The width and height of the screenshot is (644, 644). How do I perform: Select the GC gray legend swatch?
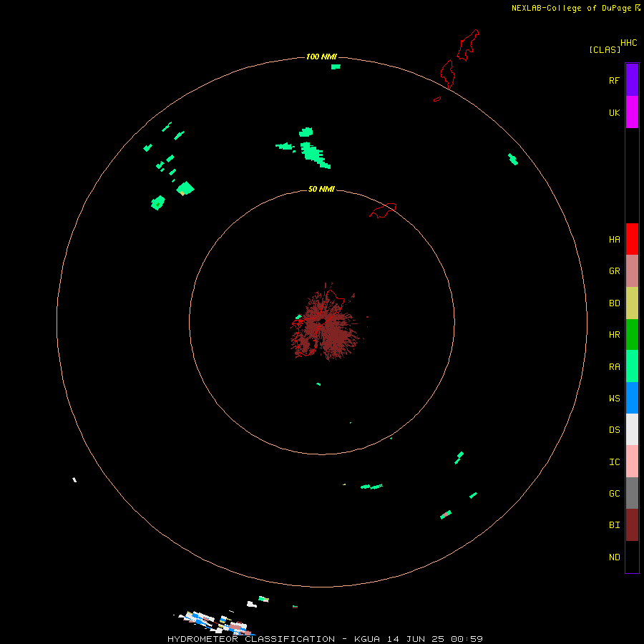pos(632,493)
